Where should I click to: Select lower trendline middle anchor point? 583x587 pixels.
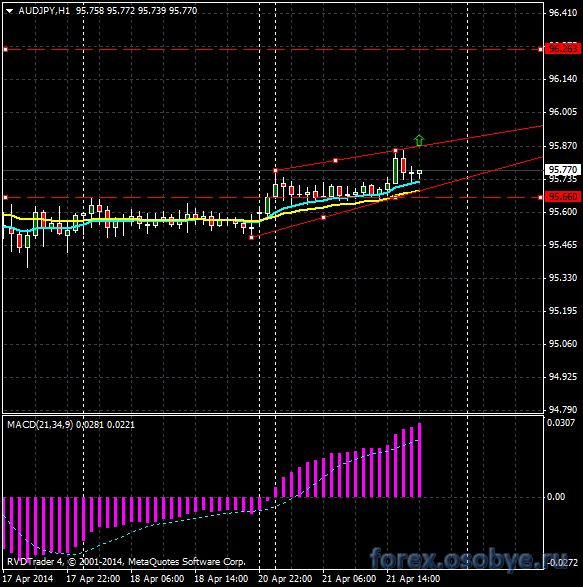[324, 218]
